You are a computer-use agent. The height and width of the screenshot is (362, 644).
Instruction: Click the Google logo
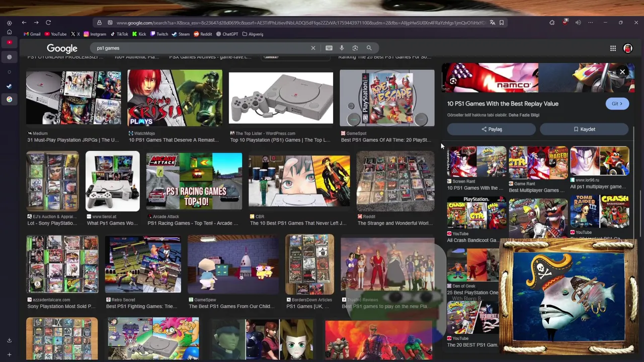tap(62, 48)
